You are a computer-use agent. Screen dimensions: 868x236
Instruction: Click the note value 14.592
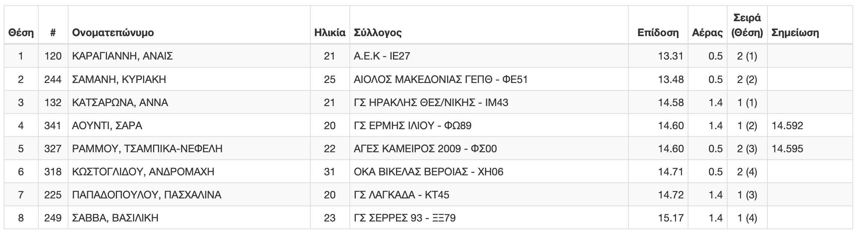(x=787, y=125)
